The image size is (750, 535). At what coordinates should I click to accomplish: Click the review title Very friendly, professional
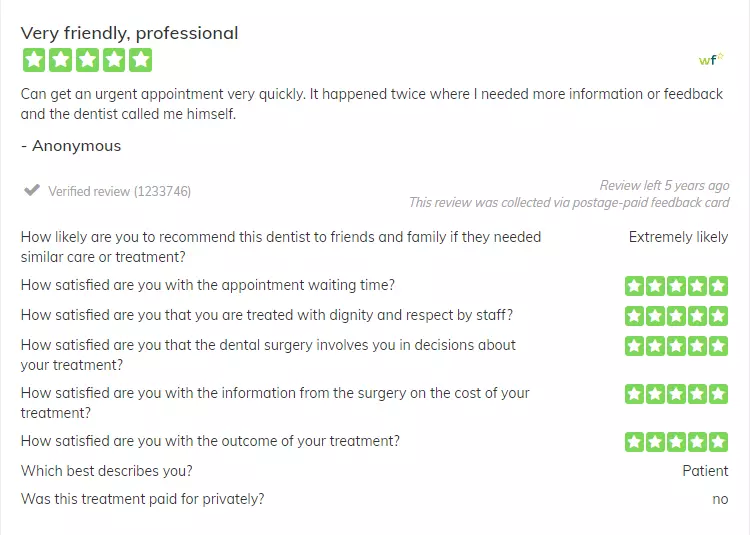(129, 33)
